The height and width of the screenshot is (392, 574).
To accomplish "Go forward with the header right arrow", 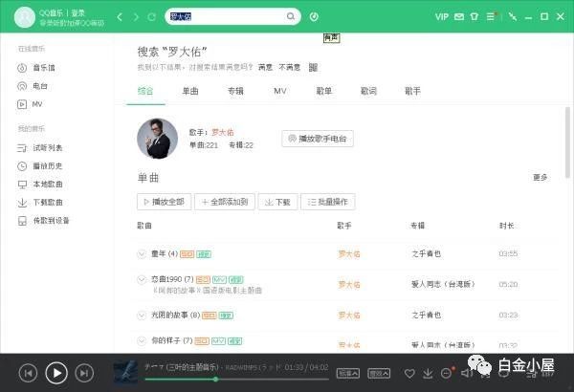I will [136, 17].
